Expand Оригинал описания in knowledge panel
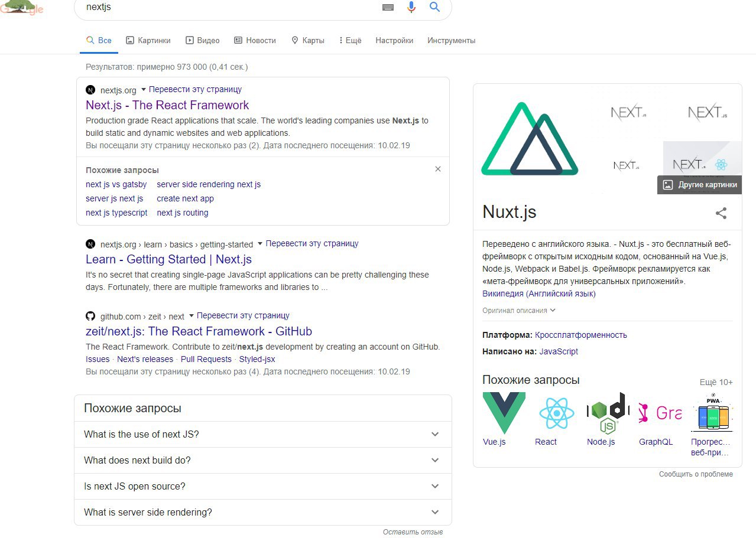The width and height of the screenshot is (756, 538). (x=519, y=310)
